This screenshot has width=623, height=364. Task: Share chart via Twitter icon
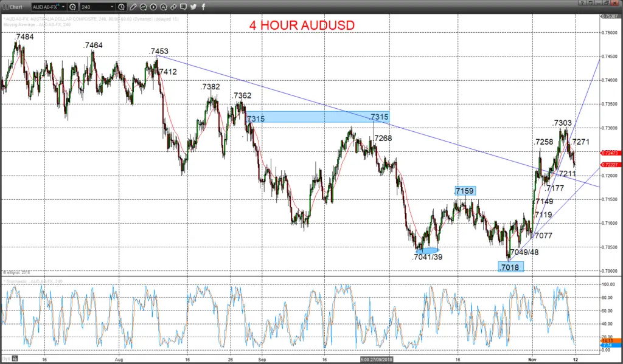point(193,7)
